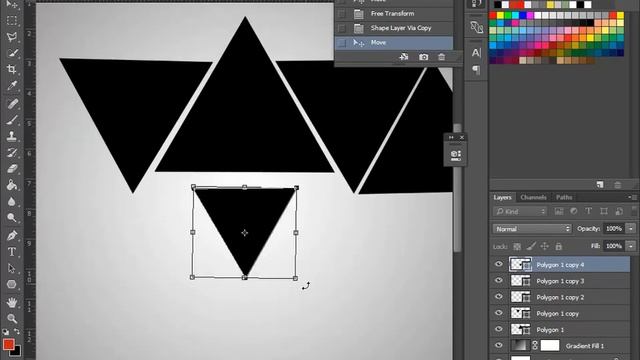Screen dimensions: 640x360
Task: Select the Paint Bucket tool
Action: [x=11, y=185]
